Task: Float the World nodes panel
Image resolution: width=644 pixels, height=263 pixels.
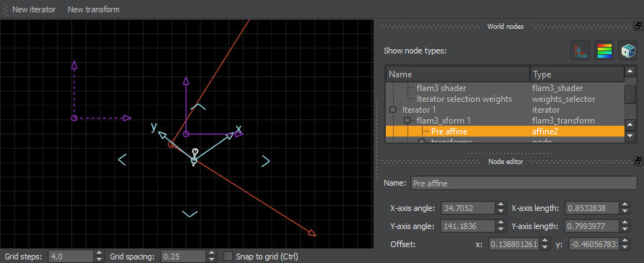Action: [638, 26]
